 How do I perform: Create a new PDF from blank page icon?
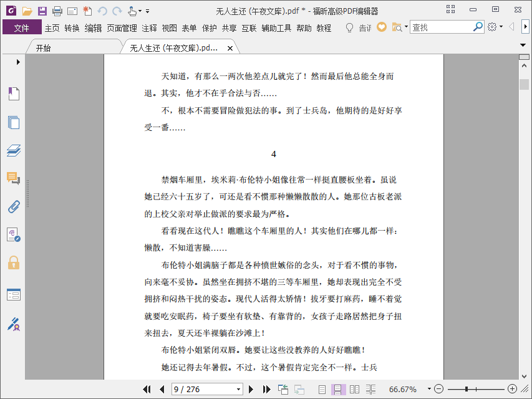87,11
